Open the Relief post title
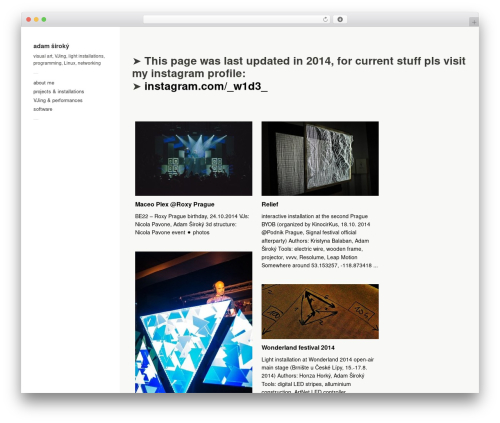The height and width of the screenshot is (423, 500). click(x=270, y=204)
